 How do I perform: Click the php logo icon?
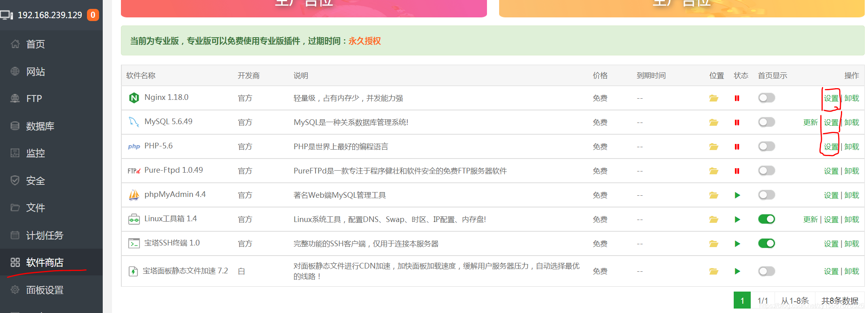tap(134, 146)
